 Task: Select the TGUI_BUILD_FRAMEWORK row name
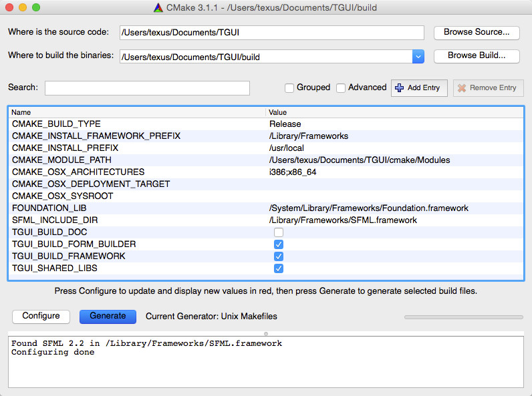pos(69,256)
